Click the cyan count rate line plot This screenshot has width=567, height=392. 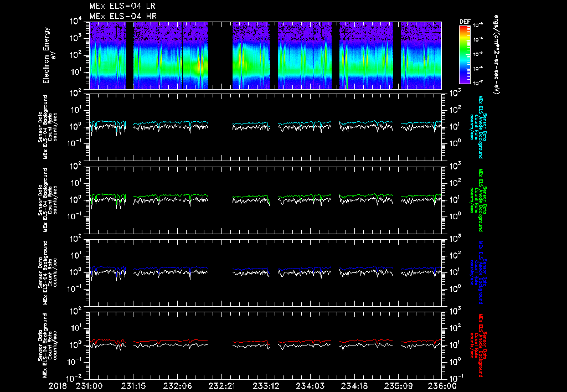(x=265, y=127)
